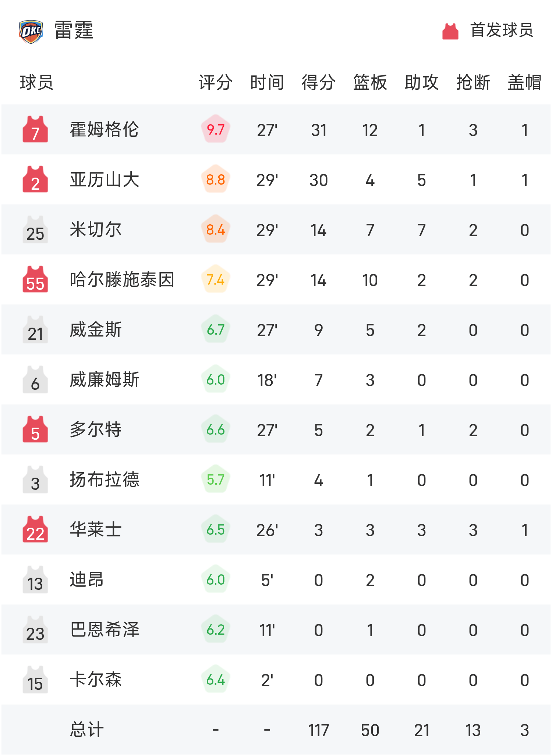
Task: Click the 7.4 rating badge
Action: [216, 279]
